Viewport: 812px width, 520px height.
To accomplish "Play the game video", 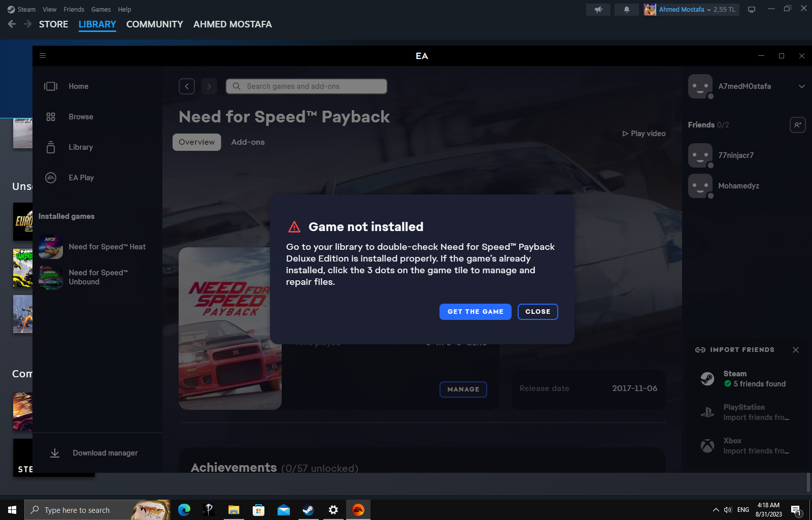I will (x=644, y=134).
